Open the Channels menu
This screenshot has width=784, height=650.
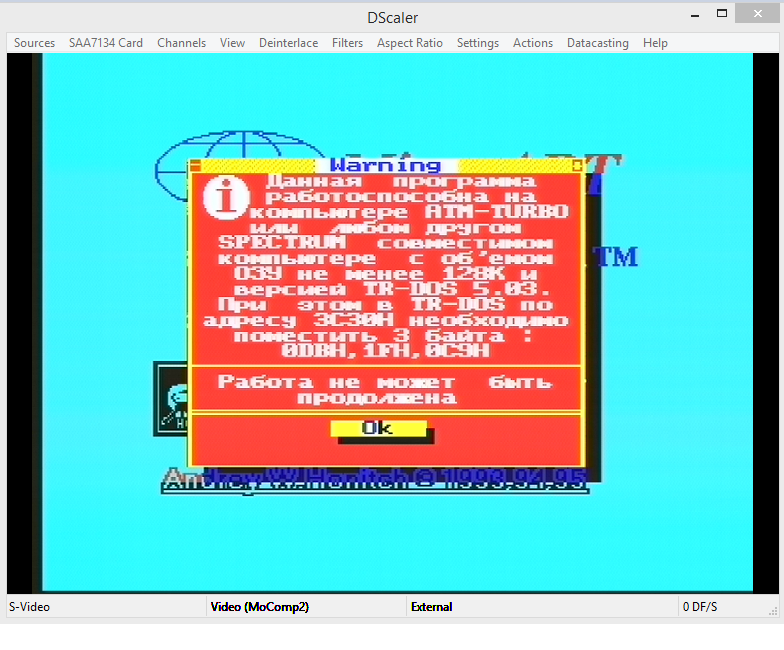coord(181,43)
